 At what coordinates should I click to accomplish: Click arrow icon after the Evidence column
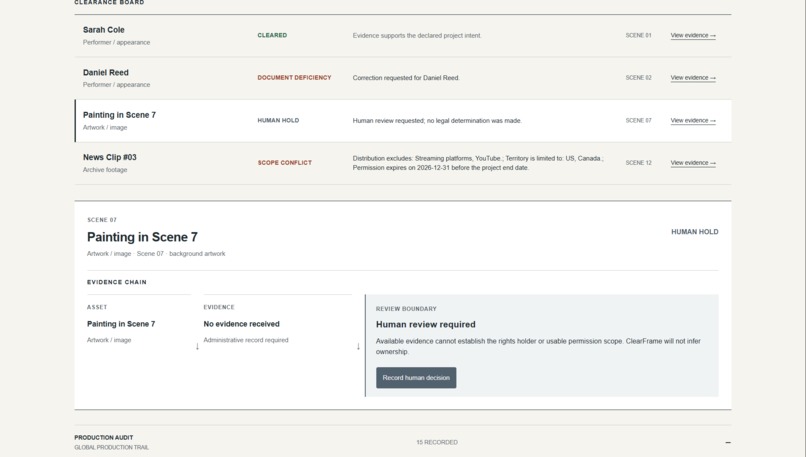tap(358, 346)
